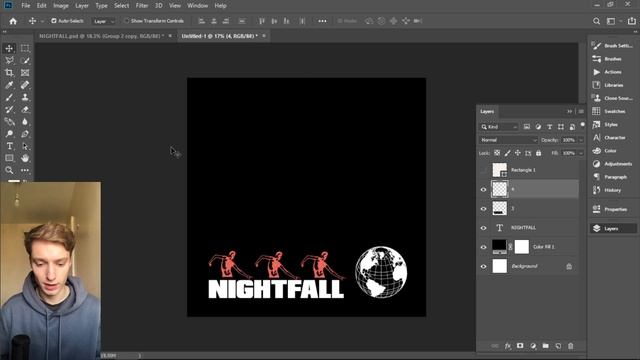
Task: Click the Add layer style fx icon
Action: (507, 346)
